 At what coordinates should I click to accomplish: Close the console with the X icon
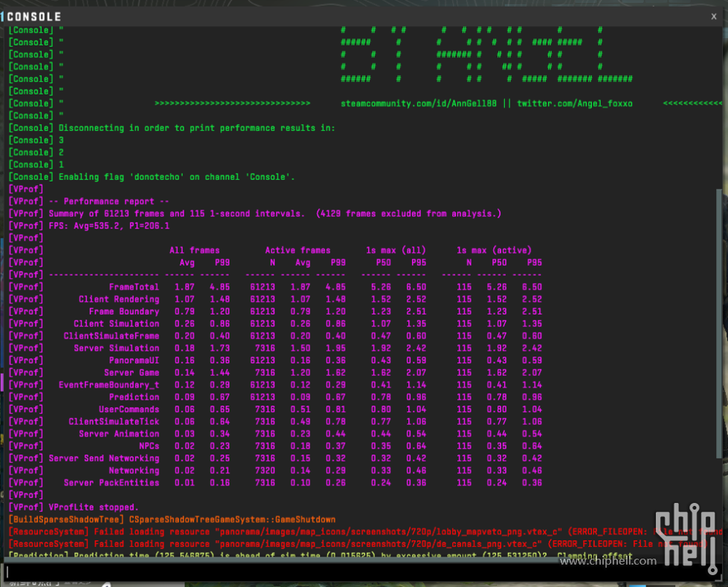(713, 16)
